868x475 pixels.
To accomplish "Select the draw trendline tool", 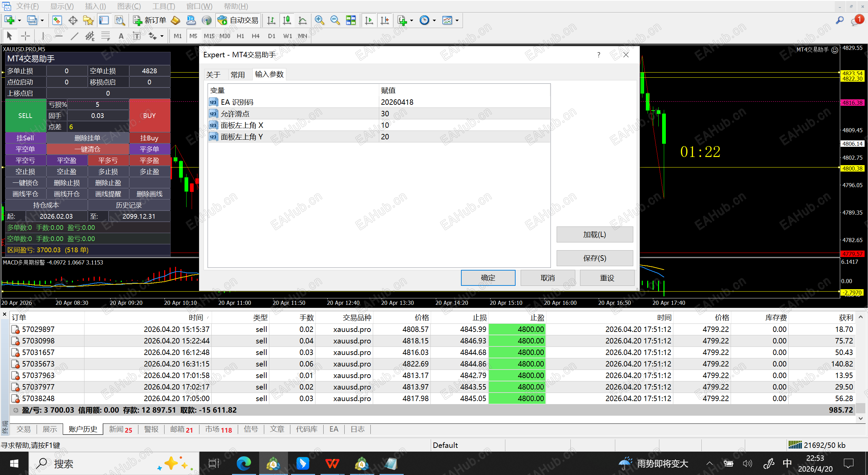I will (75, 36).
